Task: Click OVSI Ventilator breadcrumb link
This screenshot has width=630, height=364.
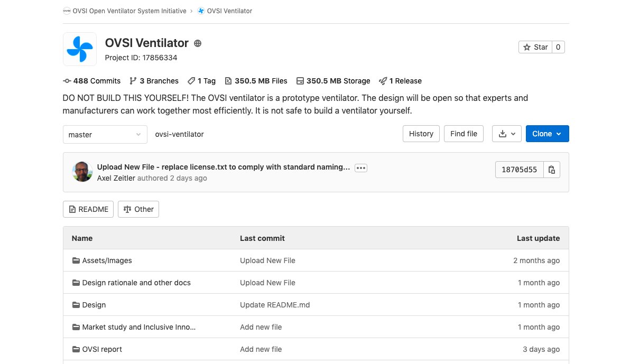Action: tap(229, 11)
